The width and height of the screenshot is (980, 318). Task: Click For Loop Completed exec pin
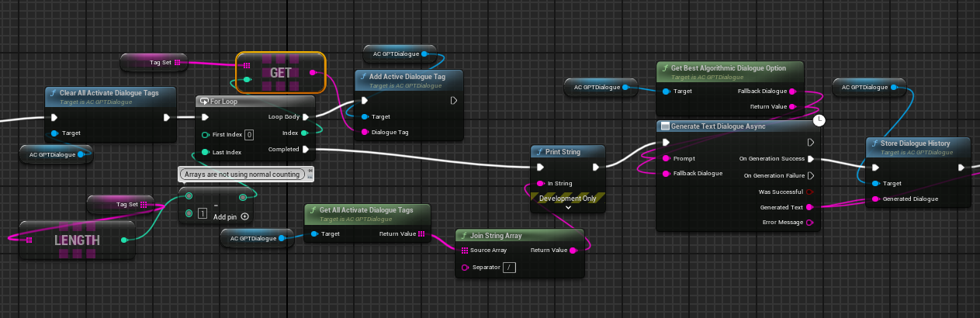pyautogui.click(x=306, y=149)
